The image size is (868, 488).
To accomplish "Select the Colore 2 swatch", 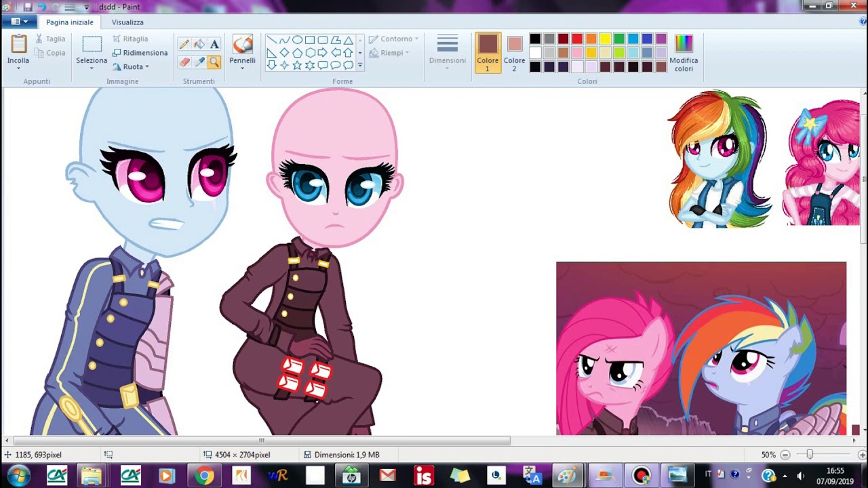I will click(514, 53).
